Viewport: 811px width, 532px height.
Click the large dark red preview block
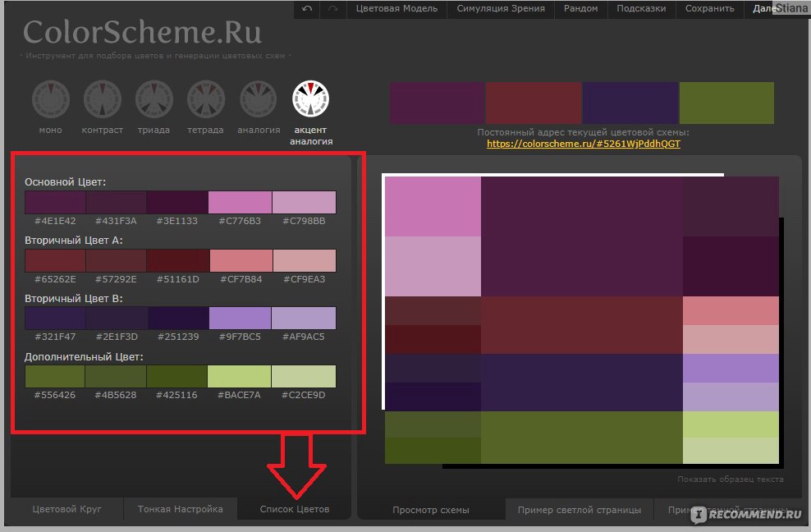(582, 325)
